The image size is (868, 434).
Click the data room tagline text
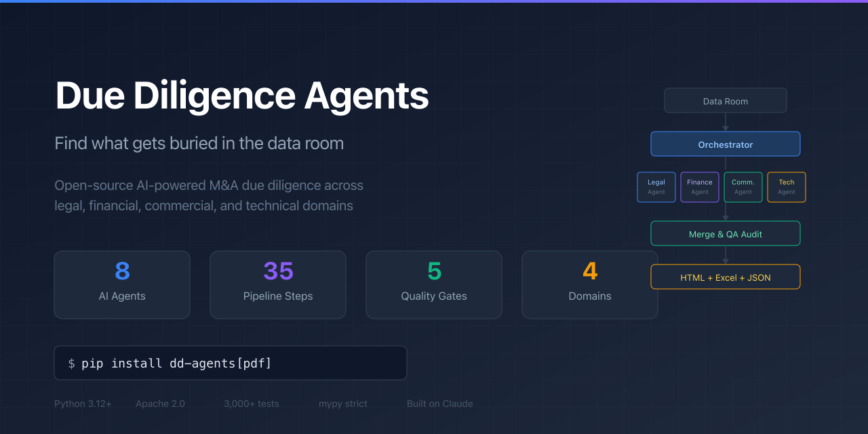click(199, 143)
